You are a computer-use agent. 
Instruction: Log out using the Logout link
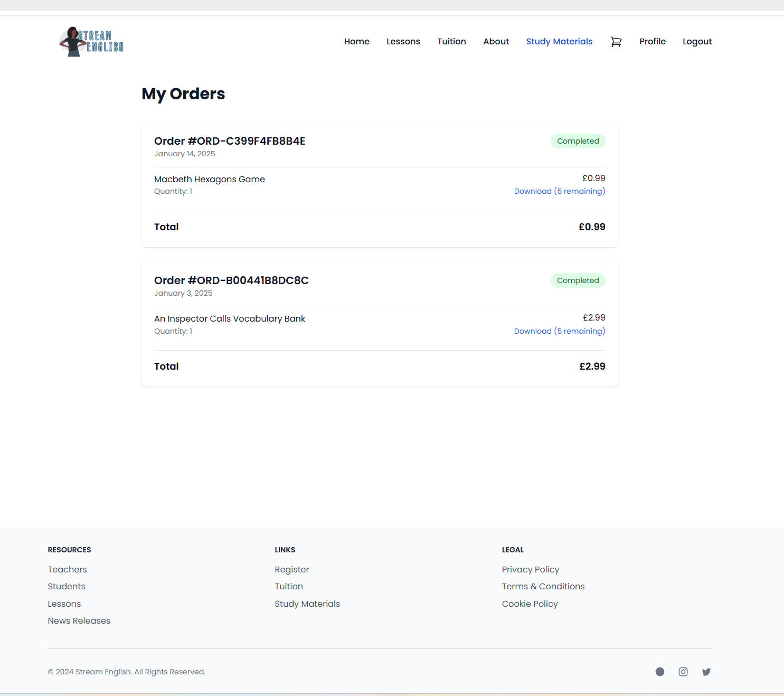tap(697, 42)
